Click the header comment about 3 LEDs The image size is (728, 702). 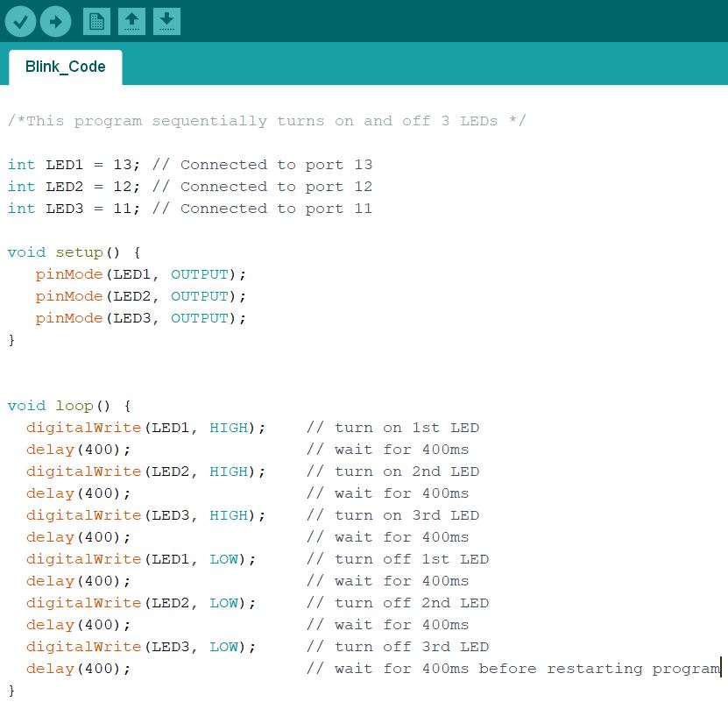pyautogui.click(x=267, y=121)
